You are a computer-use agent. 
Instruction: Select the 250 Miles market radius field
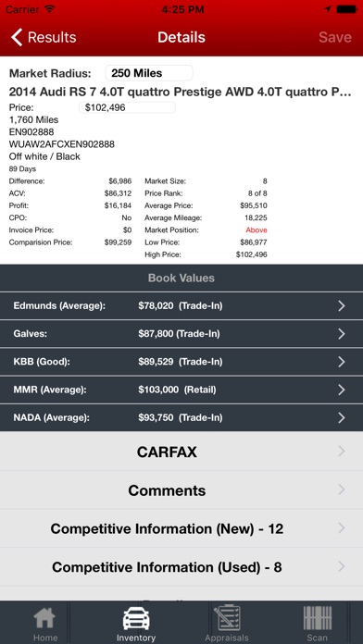[149, 73]
